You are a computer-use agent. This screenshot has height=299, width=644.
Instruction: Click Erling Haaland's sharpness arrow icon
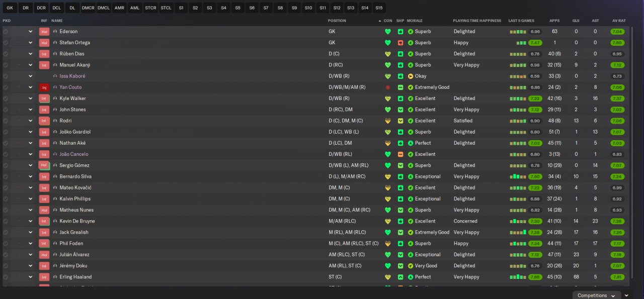pos(400,277)
